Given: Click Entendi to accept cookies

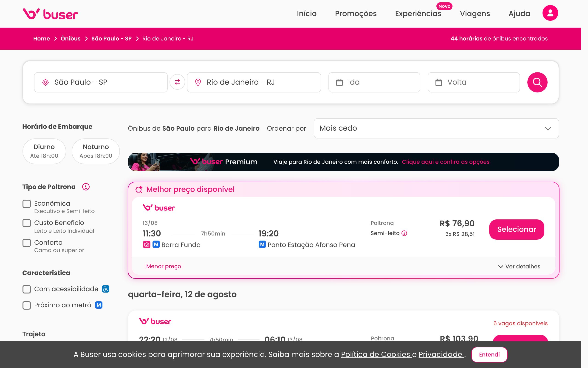Looking at the screenshot, I should click(x=489, y=355).
